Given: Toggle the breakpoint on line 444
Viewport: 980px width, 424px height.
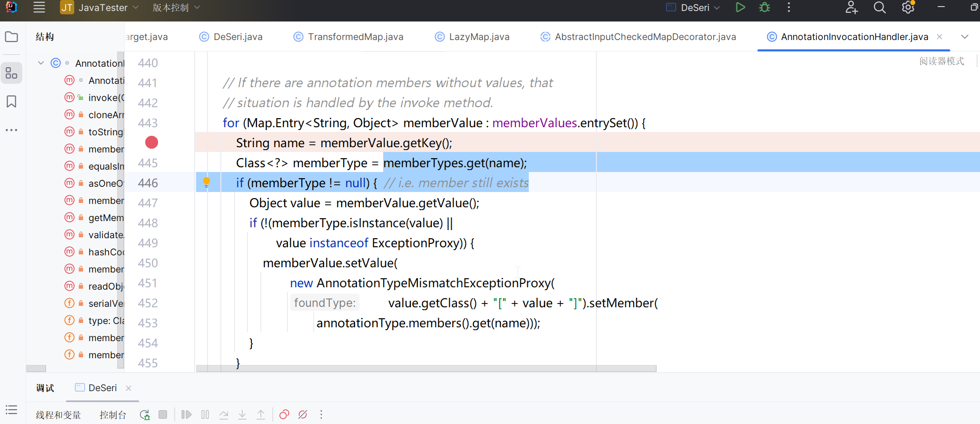Looking at the screenshot, I should (x=151, y=142).
